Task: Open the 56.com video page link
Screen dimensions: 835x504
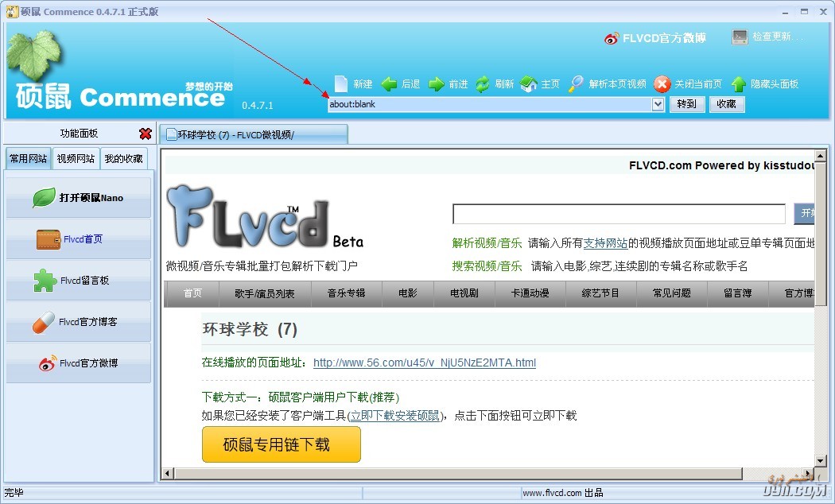Action: (x=425, y=362)
